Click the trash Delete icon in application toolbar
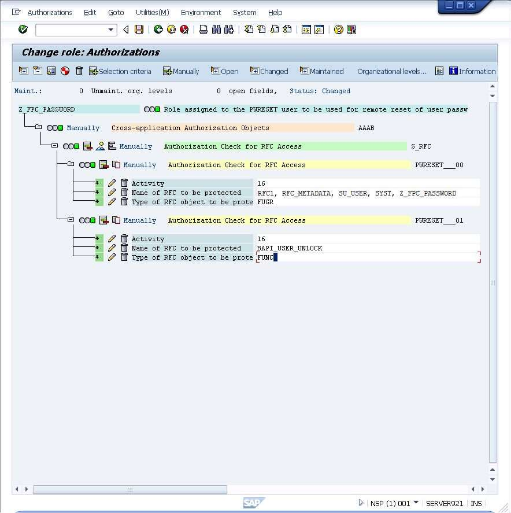The width and height of the screenshot is (511, 513). [79, 71]
